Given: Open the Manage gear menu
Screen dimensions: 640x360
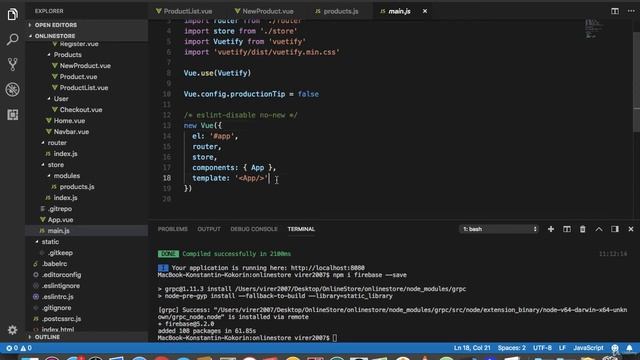Looking at the screenshot, I should pos(12,330).
